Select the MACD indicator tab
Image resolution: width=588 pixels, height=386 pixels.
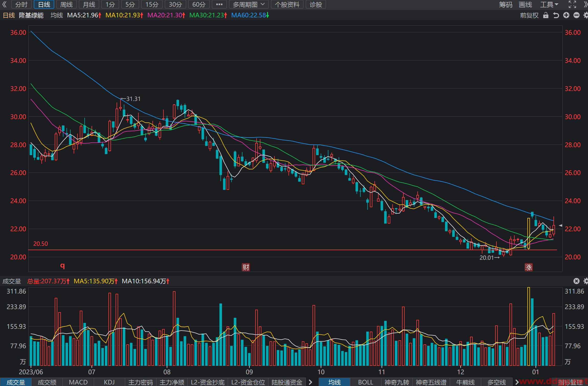pos(78,382)
